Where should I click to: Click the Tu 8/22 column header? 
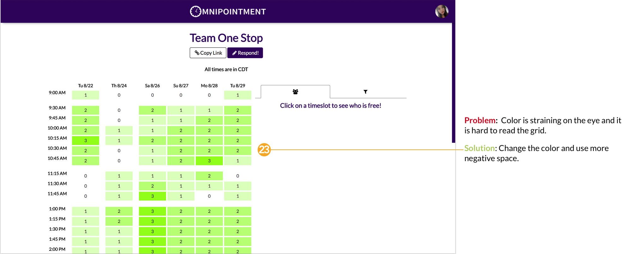click(x=86, y=86)
